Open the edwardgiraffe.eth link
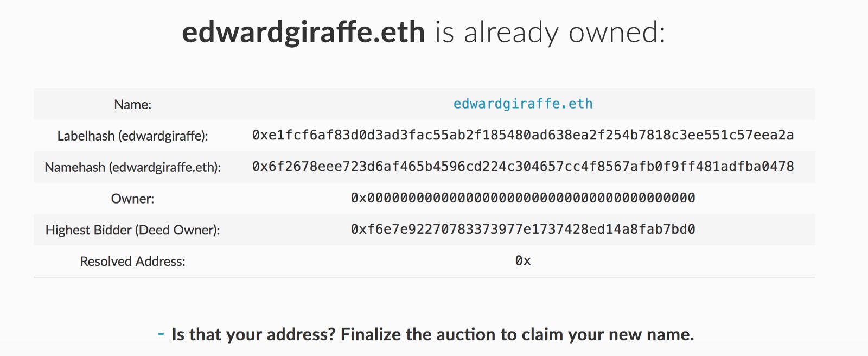This screenshot has height=356, width=868. [524, 104]
